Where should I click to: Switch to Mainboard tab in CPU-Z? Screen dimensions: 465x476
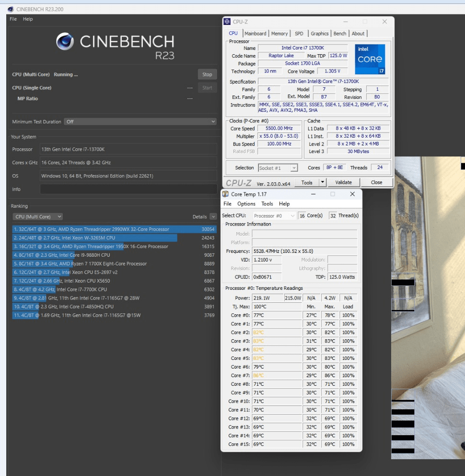pyautogui.click(x=256, y=34)
